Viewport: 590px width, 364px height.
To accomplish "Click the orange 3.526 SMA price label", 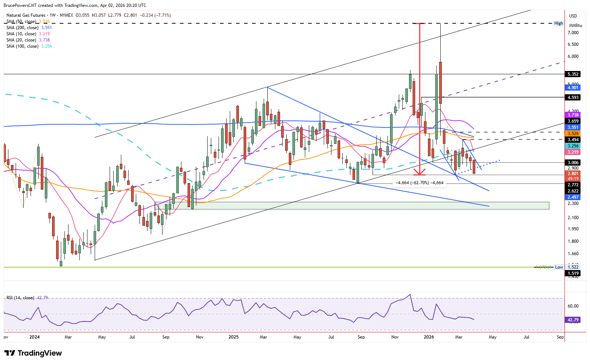I will (x=573, y=134).
